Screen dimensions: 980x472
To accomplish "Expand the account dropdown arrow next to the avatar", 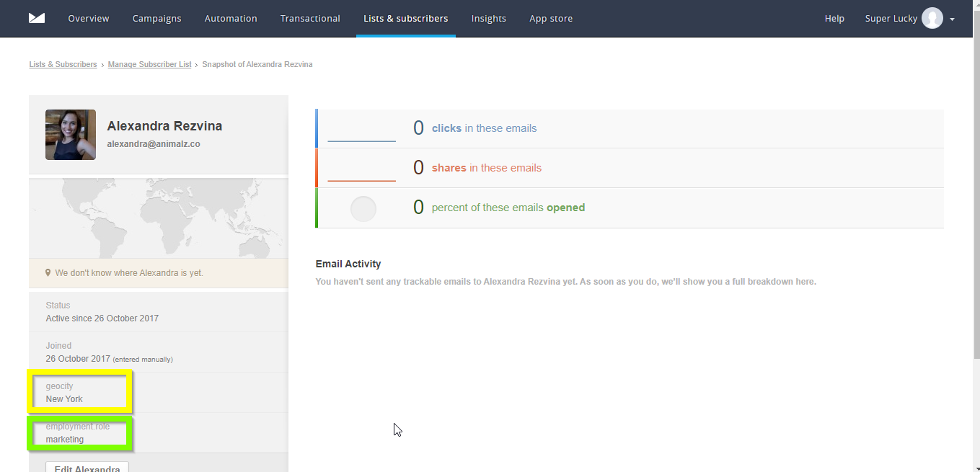I will [952, 19].
